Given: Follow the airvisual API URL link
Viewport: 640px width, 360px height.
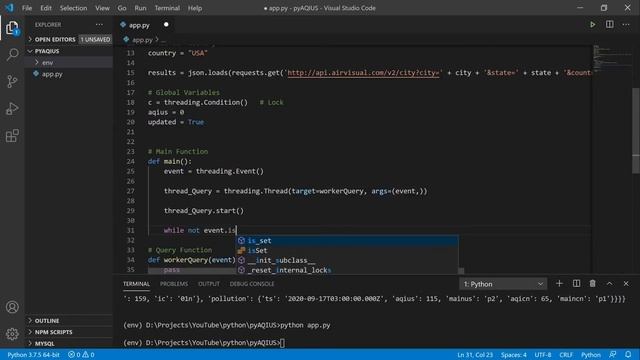Looking at the screenshot, I should (365, 73).
